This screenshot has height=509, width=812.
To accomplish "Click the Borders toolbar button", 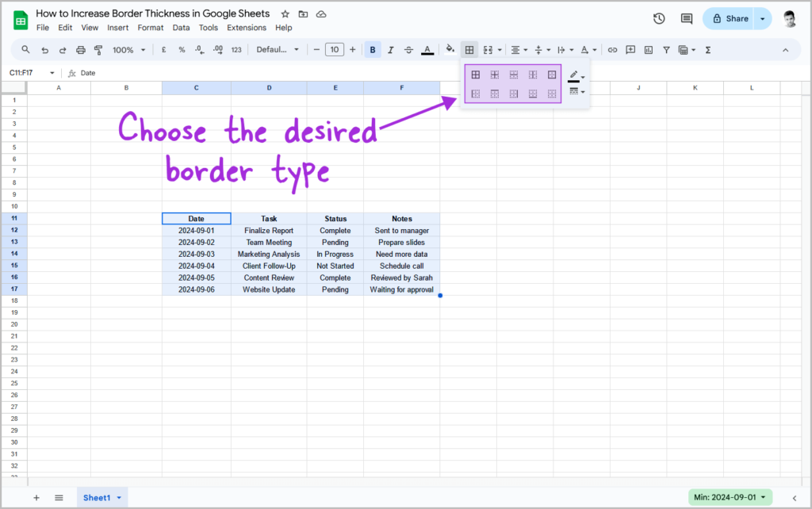I will point(469,50).
